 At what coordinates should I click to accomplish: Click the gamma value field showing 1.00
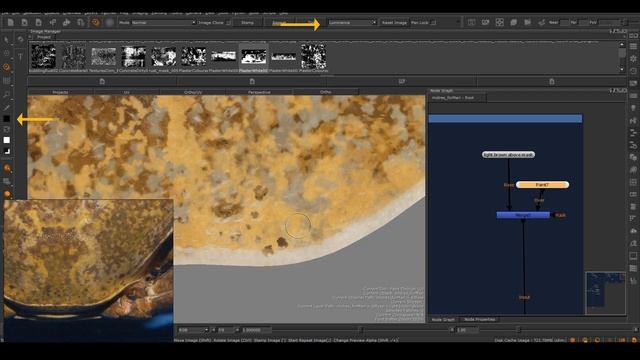[x=467, y=330]
